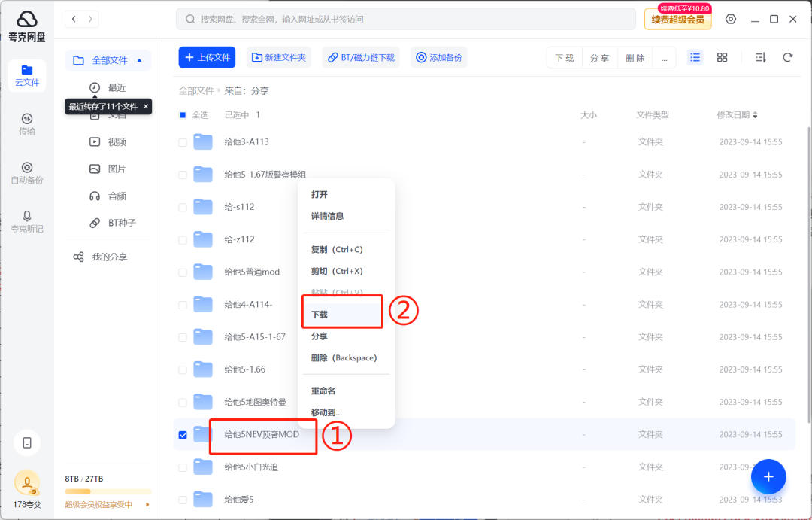The width and height of the screenshot is (812, 520).
Task: Open 自动备份 auto backup panel
Action: [x=26, y=172]
